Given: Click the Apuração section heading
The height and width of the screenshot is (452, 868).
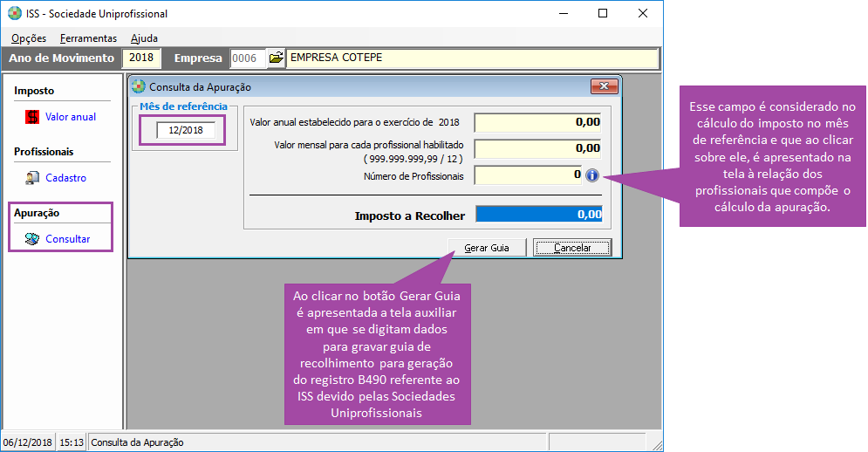Looking at the screenshot, I should [x=37, y=213].
